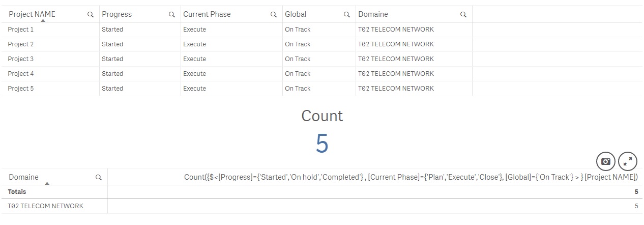The width and height of the screenshot is (644, 225).
Task: Search the top table's Domaine column
Action: 463,15
